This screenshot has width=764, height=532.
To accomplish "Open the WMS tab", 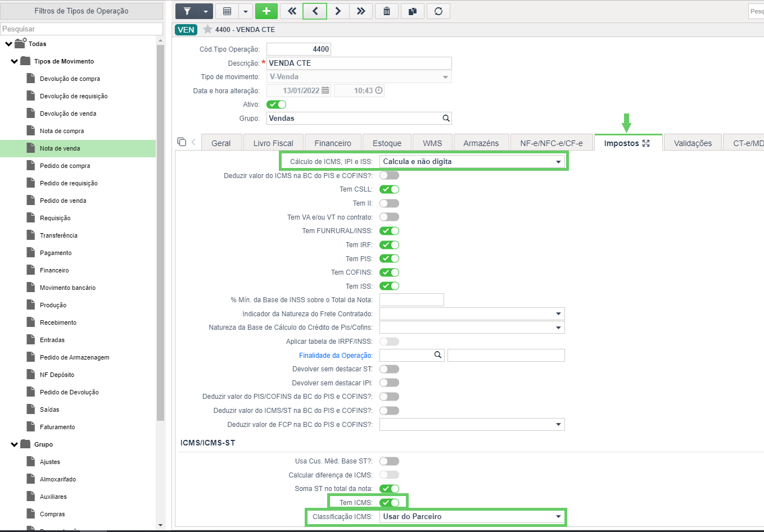I will [x=432, y=143].
